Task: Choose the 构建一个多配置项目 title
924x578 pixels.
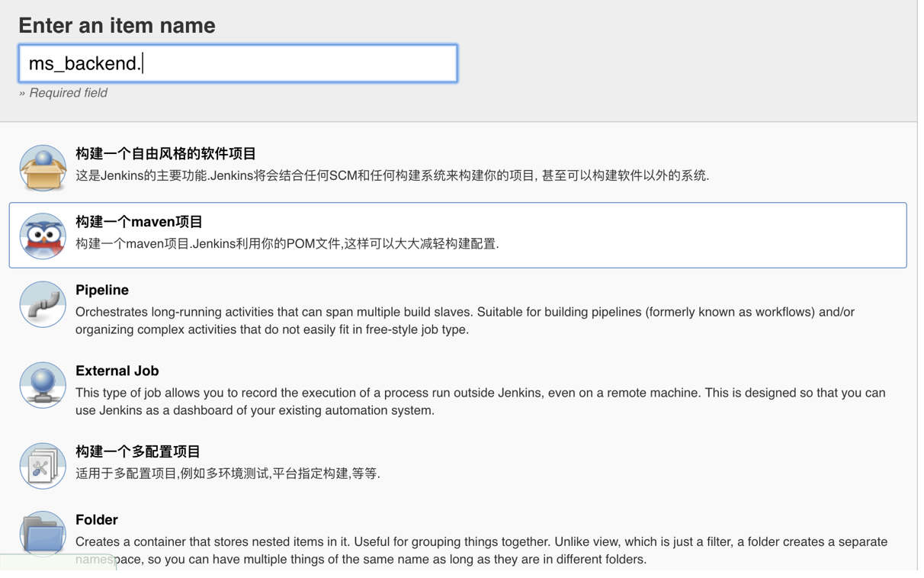Action: pos(138,451)
